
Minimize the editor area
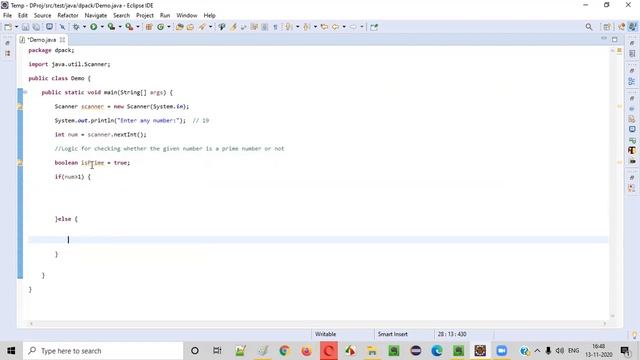[x=604, y=39]
